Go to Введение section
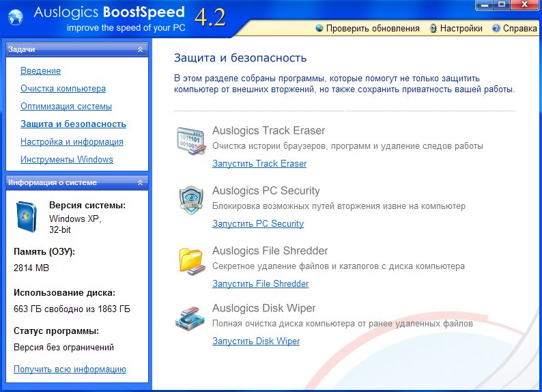 pos(40,70)
